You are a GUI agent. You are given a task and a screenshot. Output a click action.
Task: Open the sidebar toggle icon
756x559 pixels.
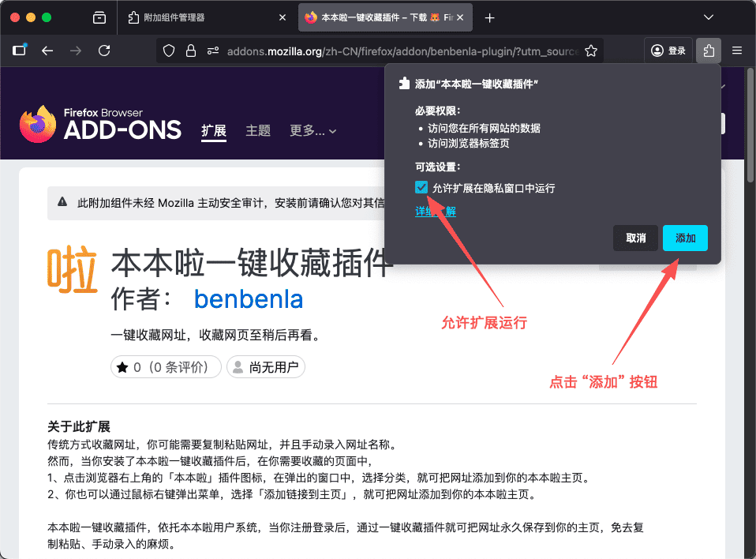20,51
